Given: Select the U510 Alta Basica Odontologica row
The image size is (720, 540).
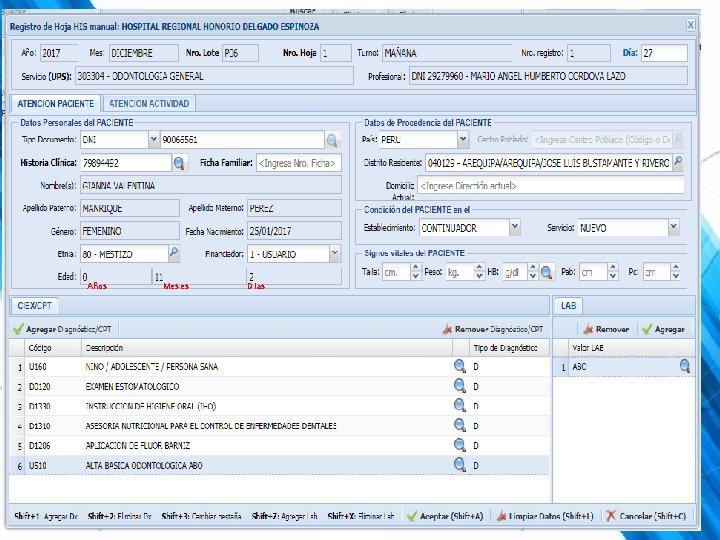Looking at the screenshot, I should (279, 465).
